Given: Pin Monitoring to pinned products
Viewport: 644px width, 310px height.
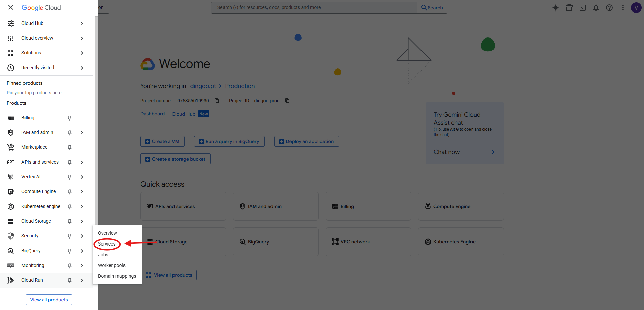Looking at the screenshot, I should point(69,265).
